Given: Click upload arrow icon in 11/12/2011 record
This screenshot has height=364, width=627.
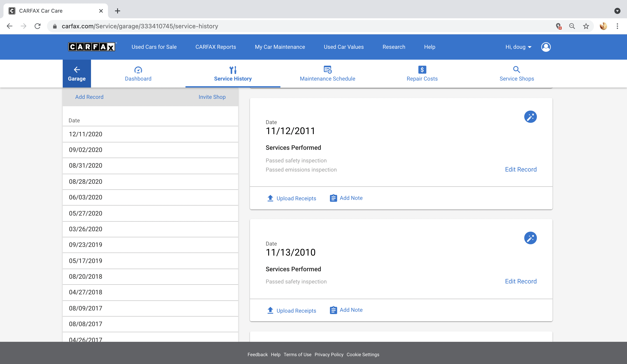Looking at the screenshot, I should [x=270, y=198].
